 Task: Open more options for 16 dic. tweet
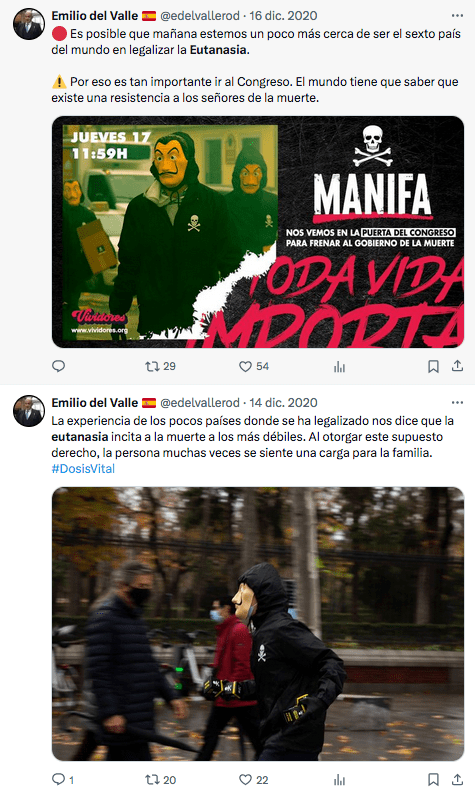click(457, 16)
